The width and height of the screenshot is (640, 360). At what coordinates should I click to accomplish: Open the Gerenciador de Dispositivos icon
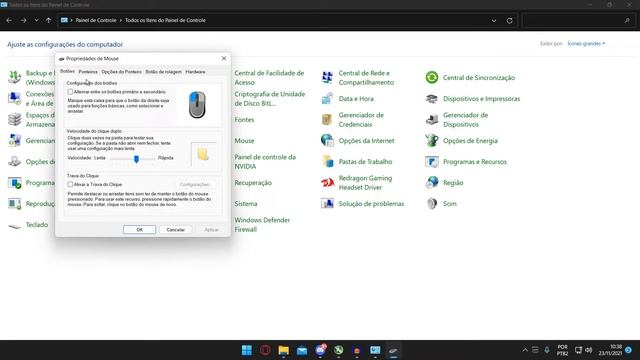(x=432, y=120)
